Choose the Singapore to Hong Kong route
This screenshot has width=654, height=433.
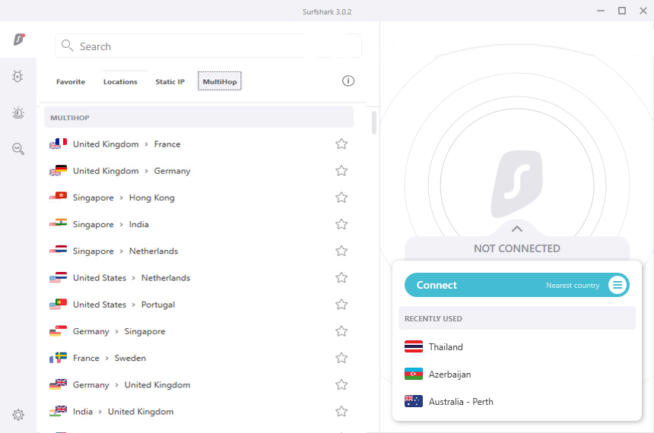[x=199, y=197]
